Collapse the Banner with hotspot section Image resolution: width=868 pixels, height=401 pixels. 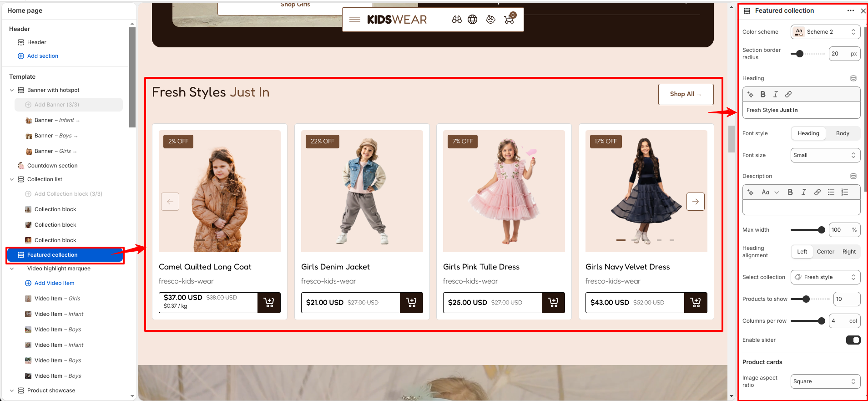point(12,90)
